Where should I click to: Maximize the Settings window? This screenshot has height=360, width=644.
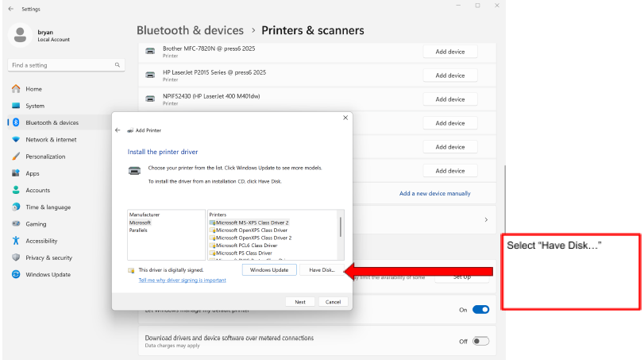(478, 6)
